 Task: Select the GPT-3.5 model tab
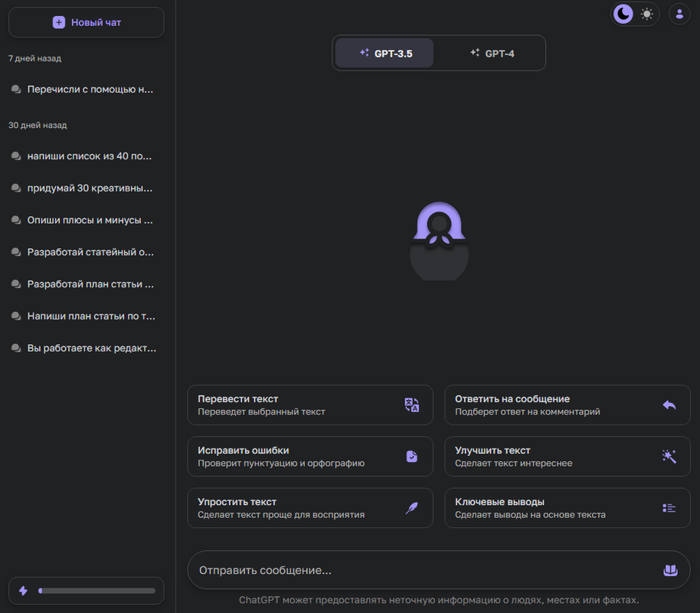coord(384,53)
